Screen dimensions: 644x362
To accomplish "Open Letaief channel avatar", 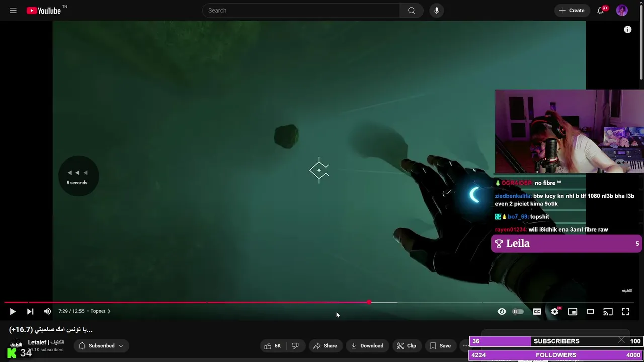I will (16, 346).
